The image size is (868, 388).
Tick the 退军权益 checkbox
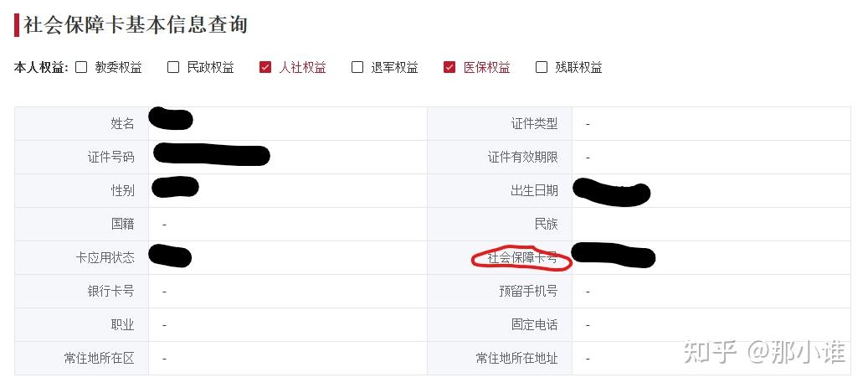pyautogui.click(x=357, y=68)
